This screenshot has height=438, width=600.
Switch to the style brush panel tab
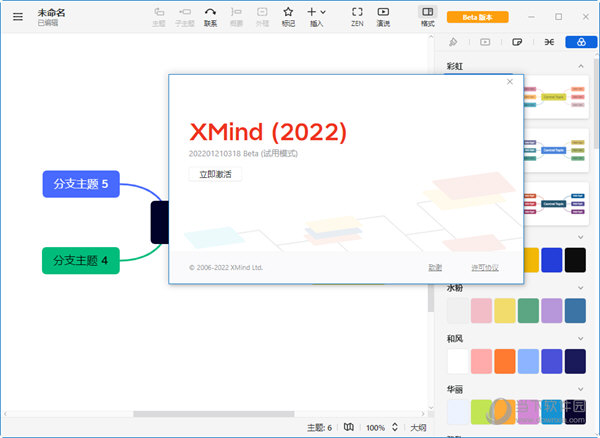[453, 42]
